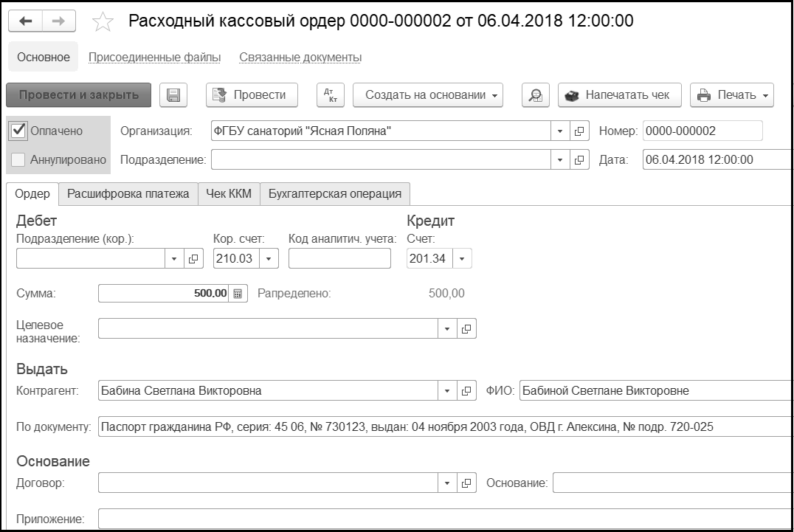794x532 pixels.
Task: Click into the Номер field
Action: (702, 131)
